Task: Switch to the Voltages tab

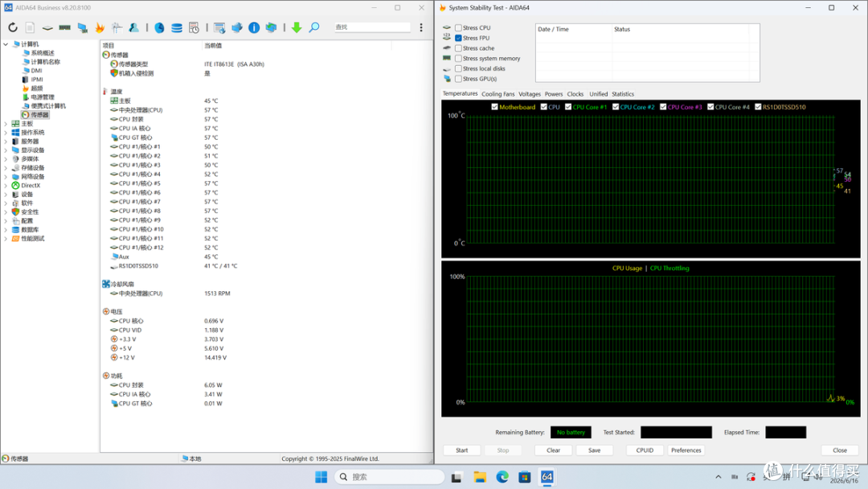Action: pyautogui.click(x=529, y=94)
